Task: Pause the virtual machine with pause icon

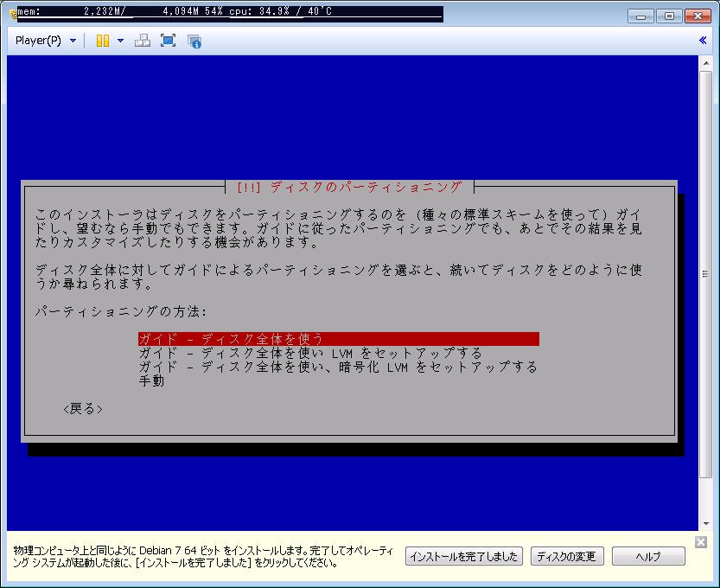Action: coord(102,41)
